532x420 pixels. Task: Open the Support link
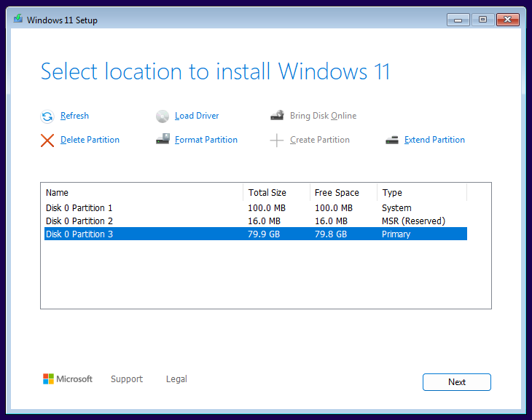pos(127,379)
